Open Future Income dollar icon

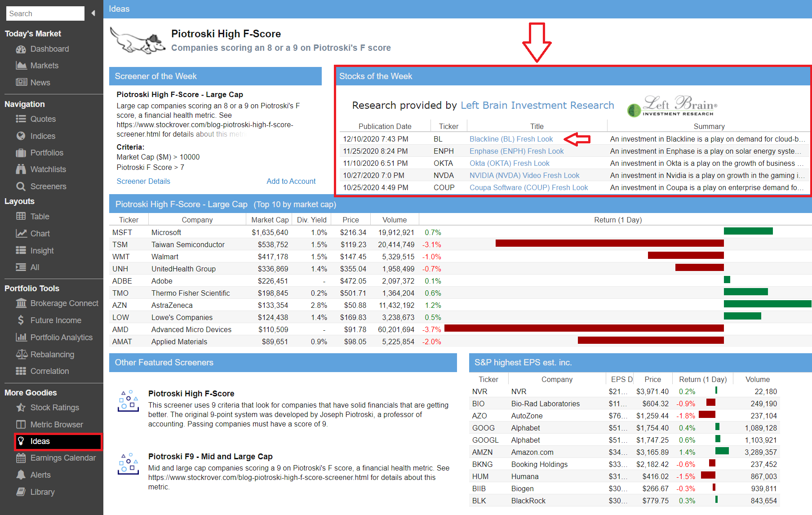(21, 320)
